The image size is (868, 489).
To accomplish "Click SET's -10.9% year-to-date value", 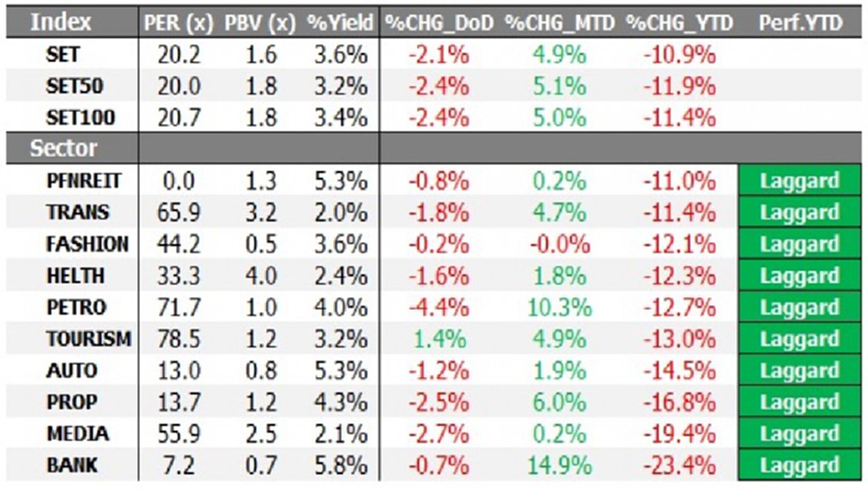I will (x=680, y=55).
